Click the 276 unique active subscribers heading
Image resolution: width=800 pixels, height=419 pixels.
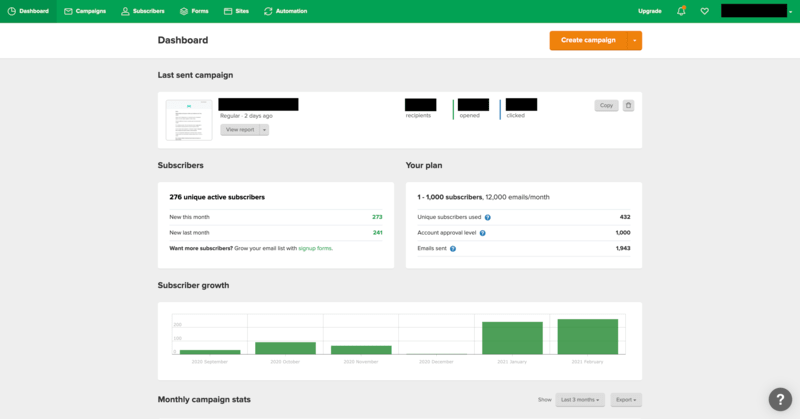(217, 197)
